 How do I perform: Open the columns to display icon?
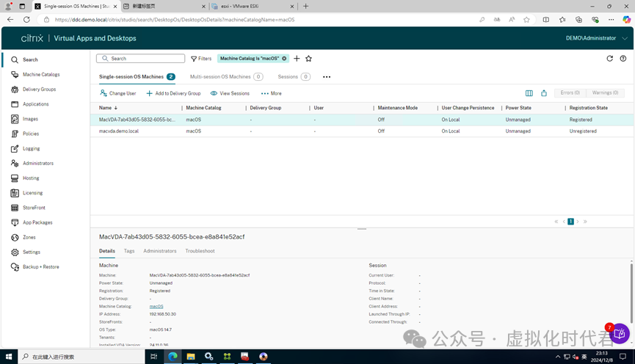click(529, 93)
